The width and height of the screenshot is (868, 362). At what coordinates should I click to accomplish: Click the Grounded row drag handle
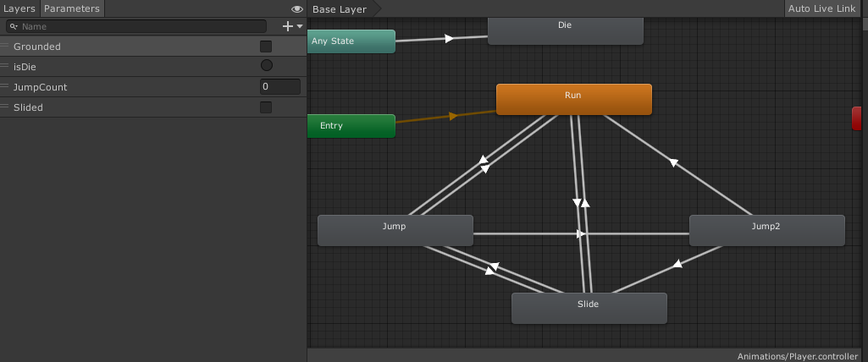(x=4, y=46)
